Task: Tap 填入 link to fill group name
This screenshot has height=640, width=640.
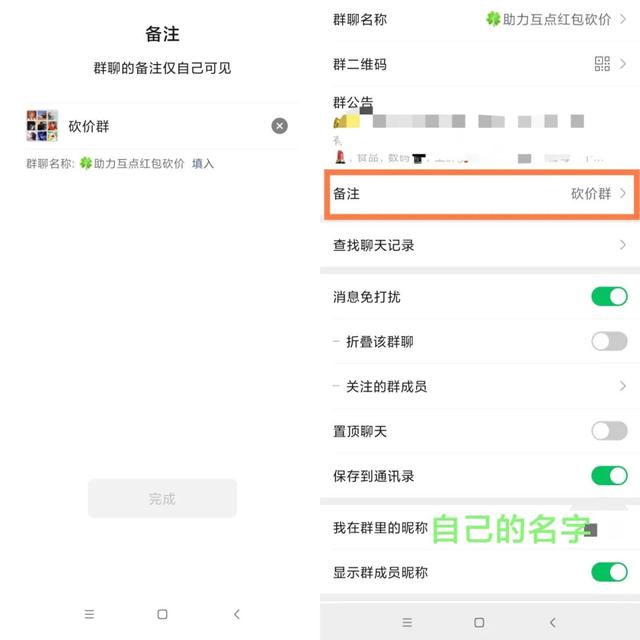Action: click(203, 164)
